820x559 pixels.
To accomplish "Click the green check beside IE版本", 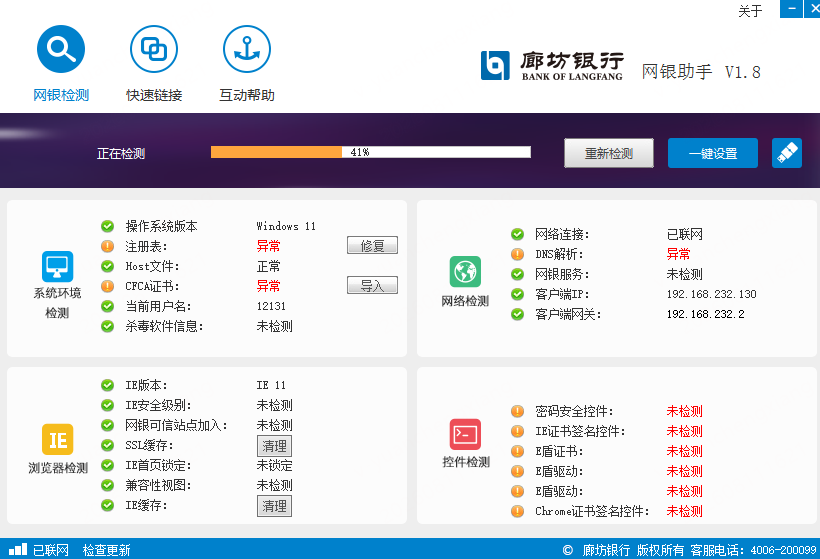I will (107, 385).
